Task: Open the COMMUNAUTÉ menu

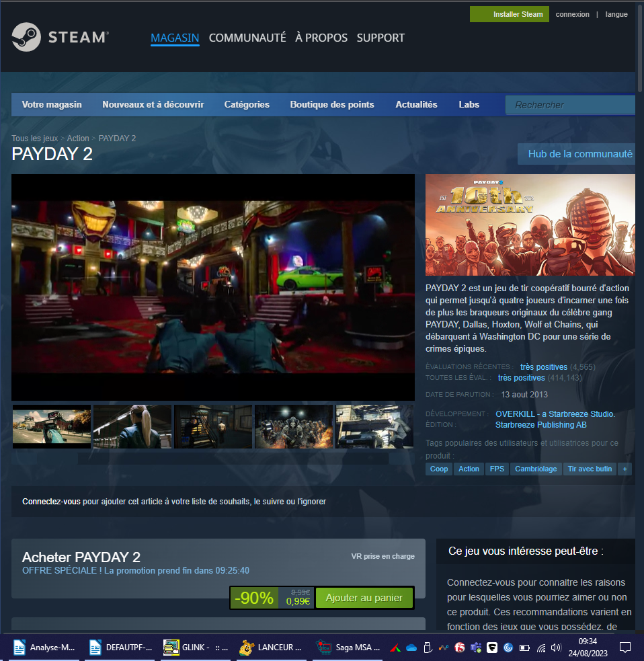Action: [247, 38]
